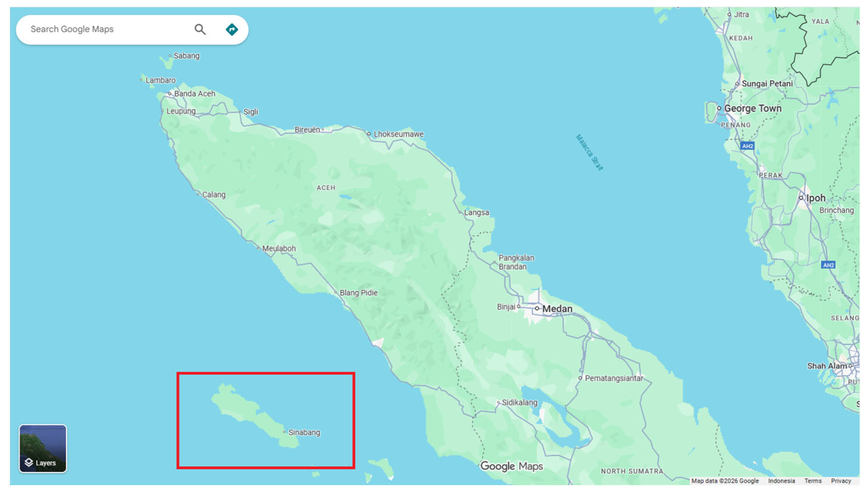Viewport: 868px width, 494px height.
Task: Click the Sabang island label
Action: 186,56
